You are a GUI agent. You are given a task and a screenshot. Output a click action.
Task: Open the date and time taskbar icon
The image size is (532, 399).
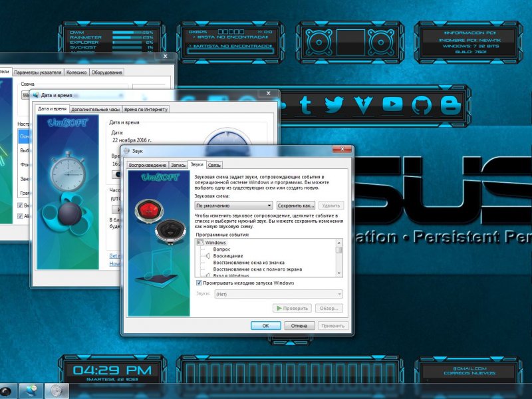coord(31,391)
